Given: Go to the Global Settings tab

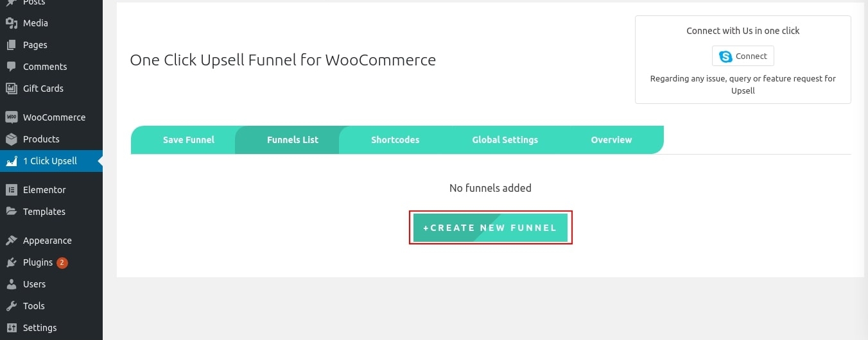Looking at the screenshot, I should pos(505,140).
